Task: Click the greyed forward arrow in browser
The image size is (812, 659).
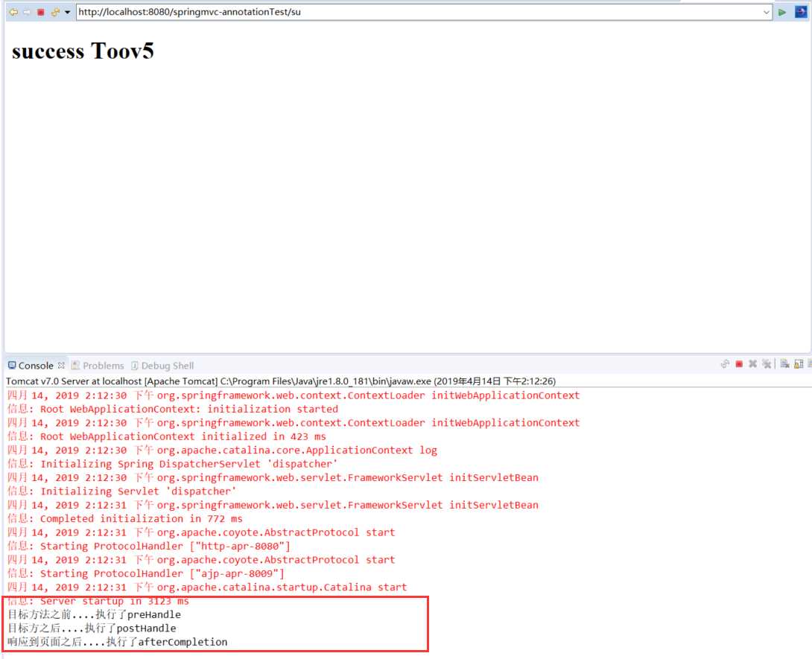Action: point(27,12)
